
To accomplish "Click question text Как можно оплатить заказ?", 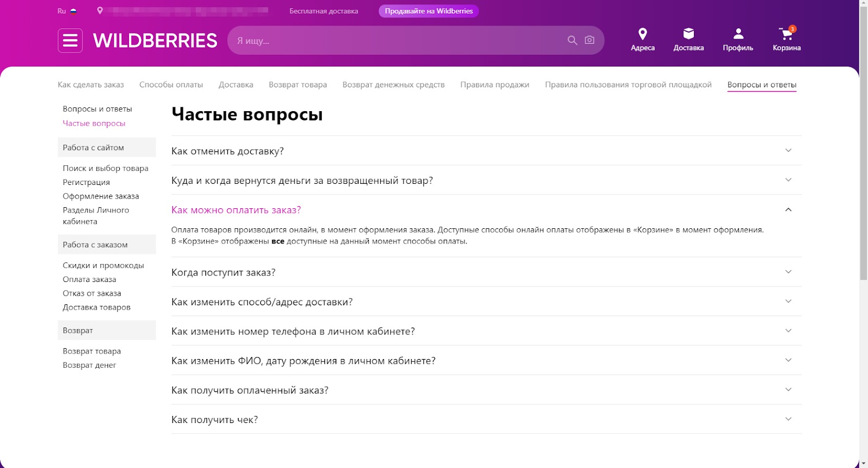I will tap(236, 210).
